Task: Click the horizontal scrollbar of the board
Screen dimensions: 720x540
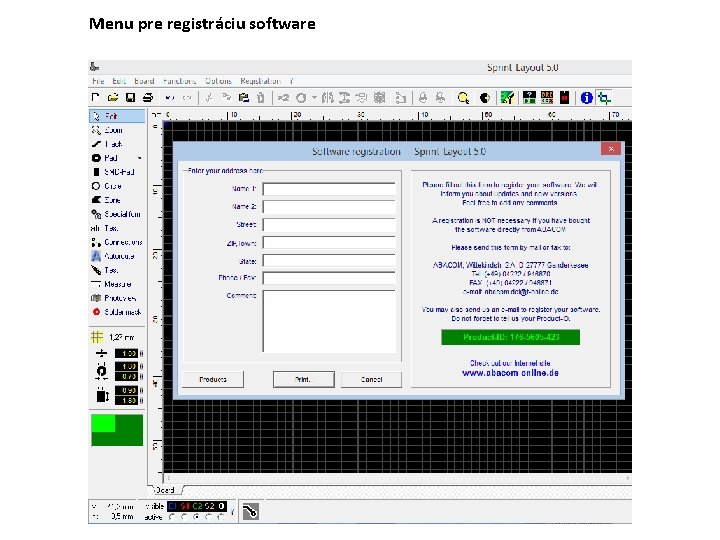Action: coord(398,478)
